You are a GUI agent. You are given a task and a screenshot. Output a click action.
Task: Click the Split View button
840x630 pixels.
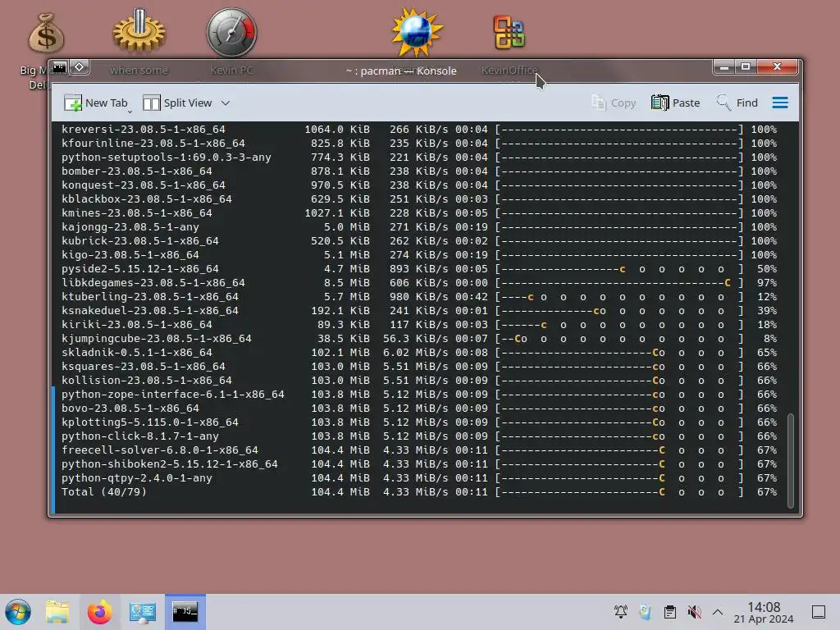[177, 103]
